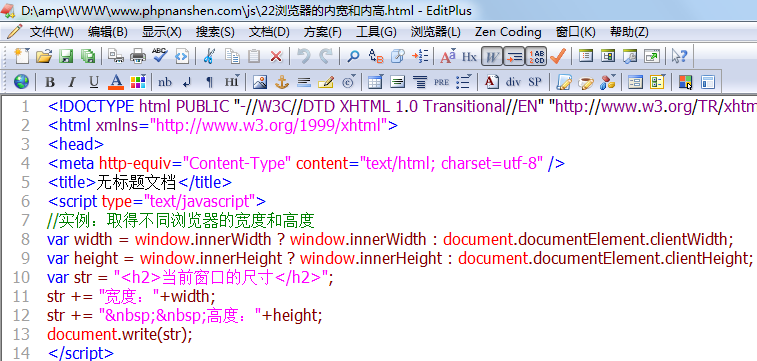Cut the selection with the scissors icon
Screen dimensions: 757x361
(x=209, y=56)
